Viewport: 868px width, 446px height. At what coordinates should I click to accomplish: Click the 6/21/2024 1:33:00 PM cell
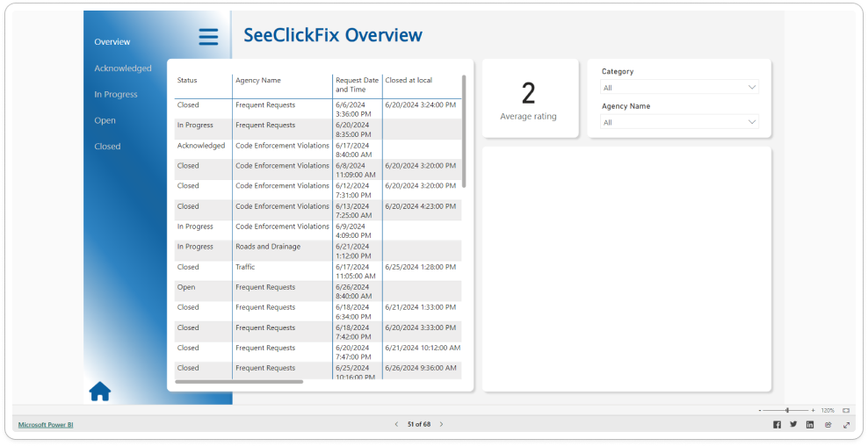[x=421, y=307]
